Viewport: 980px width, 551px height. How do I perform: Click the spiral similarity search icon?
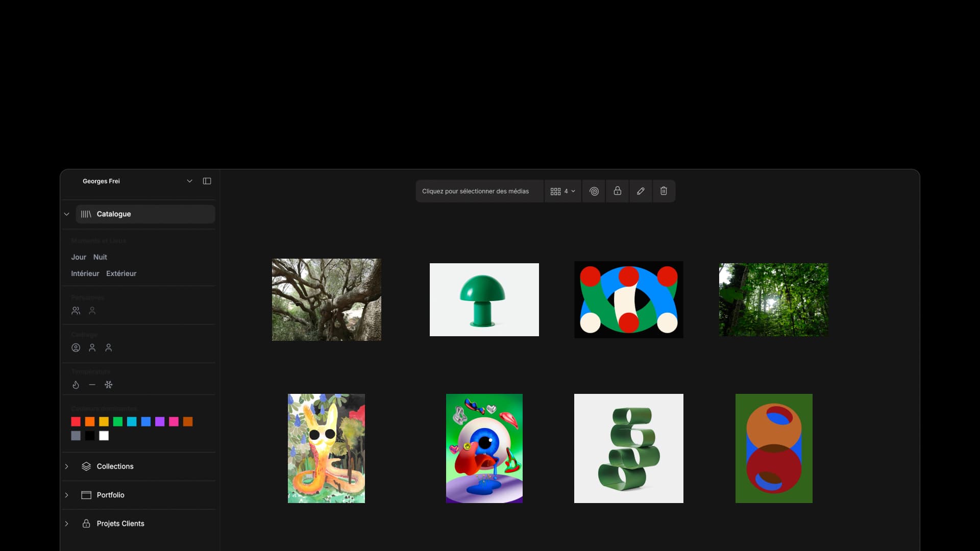[594, 191]
